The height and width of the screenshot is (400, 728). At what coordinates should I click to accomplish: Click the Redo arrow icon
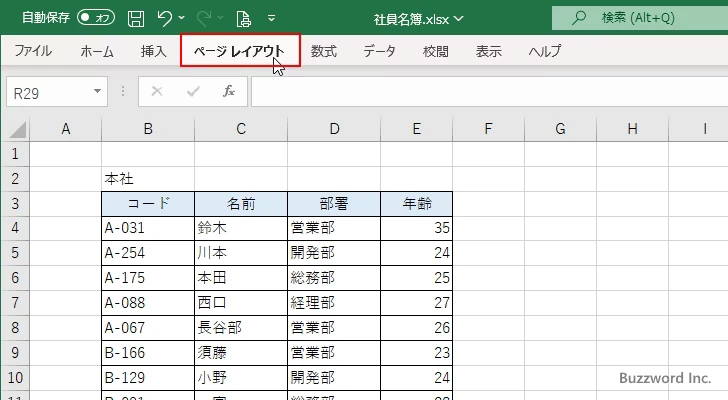click(203, 18)
